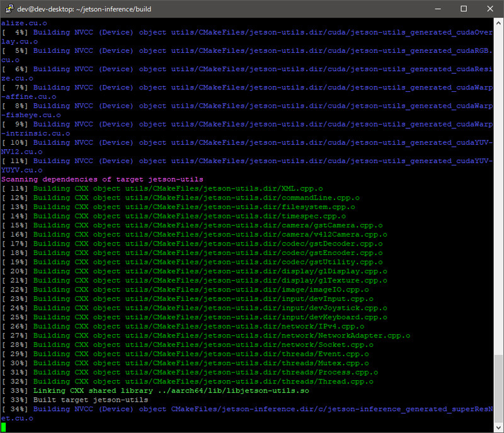Screen dimensions: 504x433
Task: Click the v4l2Camera.cpp.o build line
Action: click(194, 235)
